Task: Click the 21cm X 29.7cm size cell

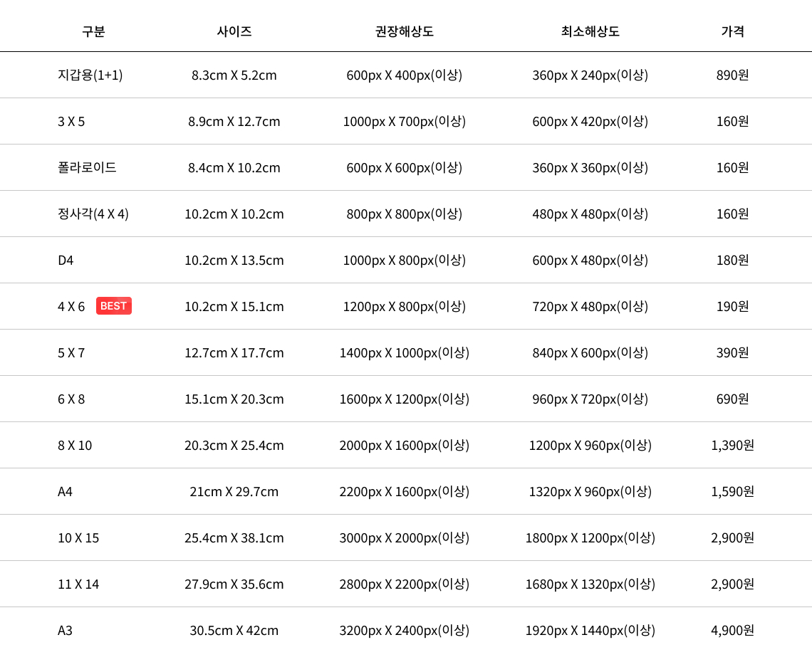Action: click(x=234, y=491)
